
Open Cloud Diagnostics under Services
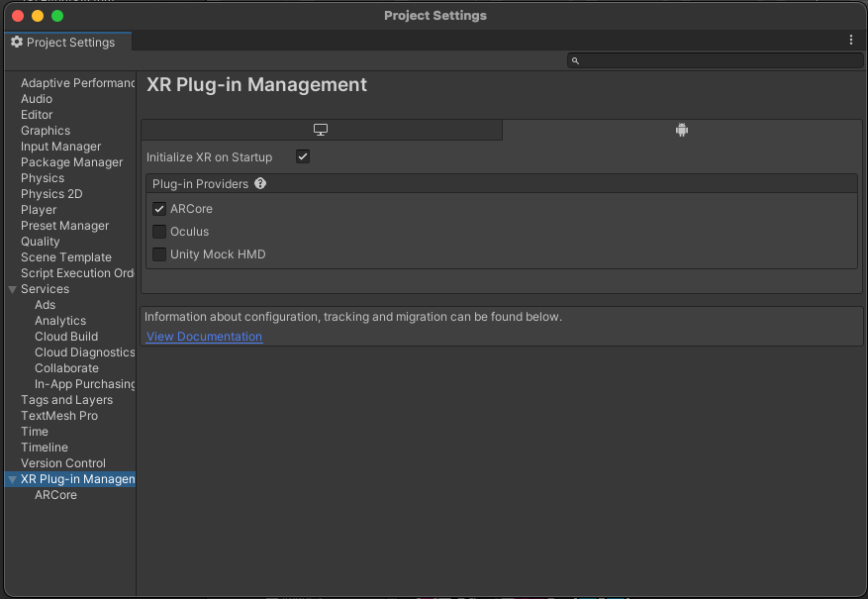85,352
